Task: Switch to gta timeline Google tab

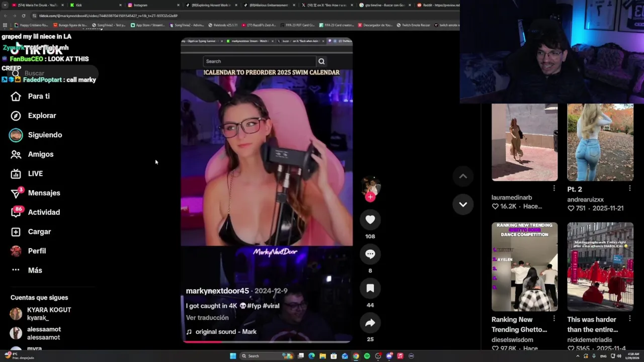Action: [385, 5]
